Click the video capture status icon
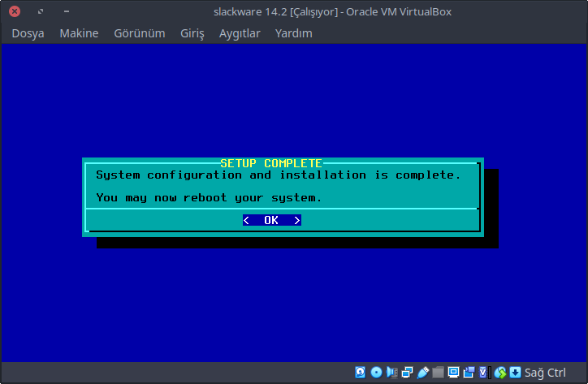Image resolution: width=588 pixels, height=384 pixels. point(469,373)
